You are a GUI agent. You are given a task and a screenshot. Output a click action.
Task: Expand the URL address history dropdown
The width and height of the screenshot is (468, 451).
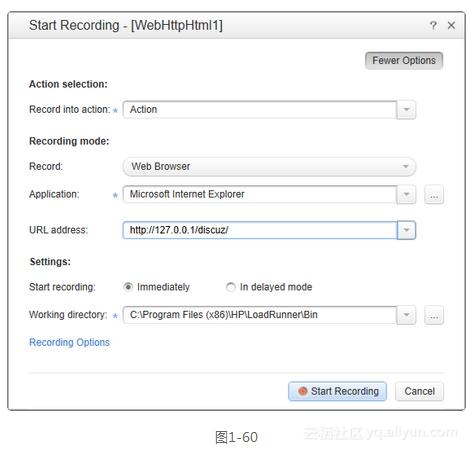click(406, 230)
